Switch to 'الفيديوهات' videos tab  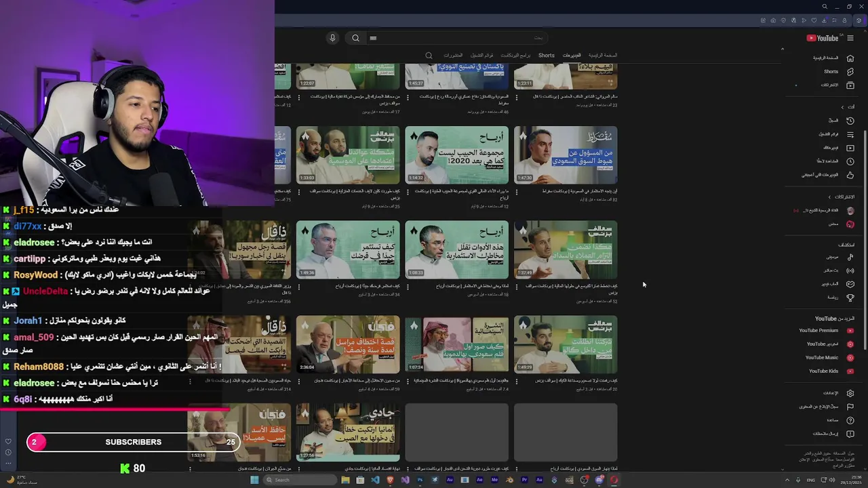point(572,56)
